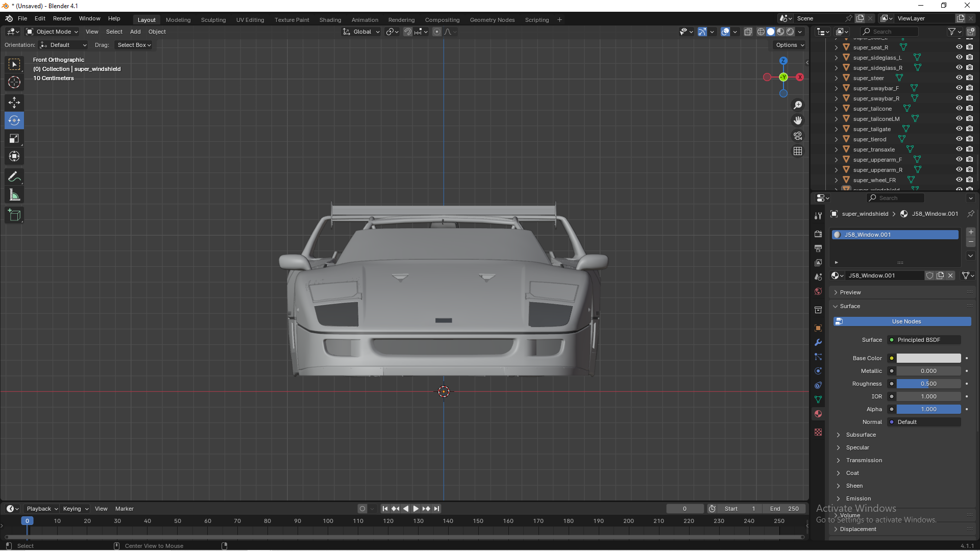Image resolution: width=980 pixels, height=551 pixels.
Task: Disable super_wheel_FR render camera icon
Action: [x=969, y=180]
